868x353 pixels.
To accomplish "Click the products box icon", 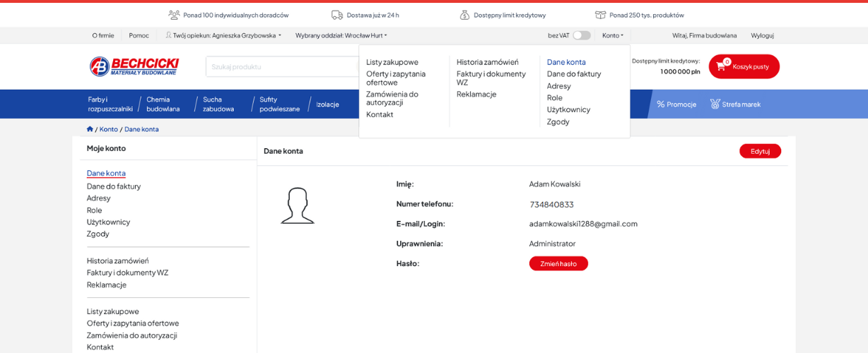I will pos(601,15).
